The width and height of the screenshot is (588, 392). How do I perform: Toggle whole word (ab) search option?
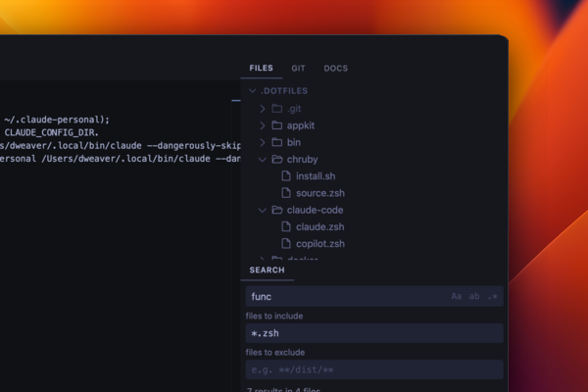tap(474, 296)
